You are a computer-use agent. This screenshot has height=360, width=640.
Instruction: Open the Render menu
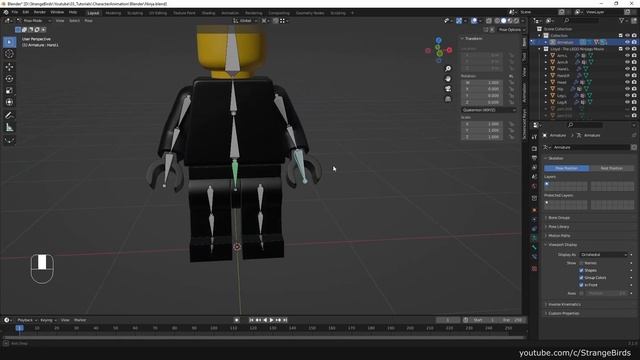(40, 12)
